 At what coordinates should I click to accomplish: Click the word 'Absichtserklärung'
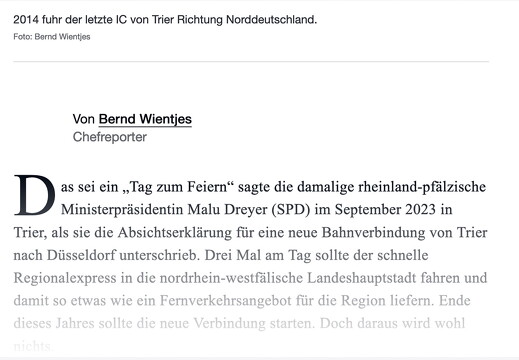(174, 232)
